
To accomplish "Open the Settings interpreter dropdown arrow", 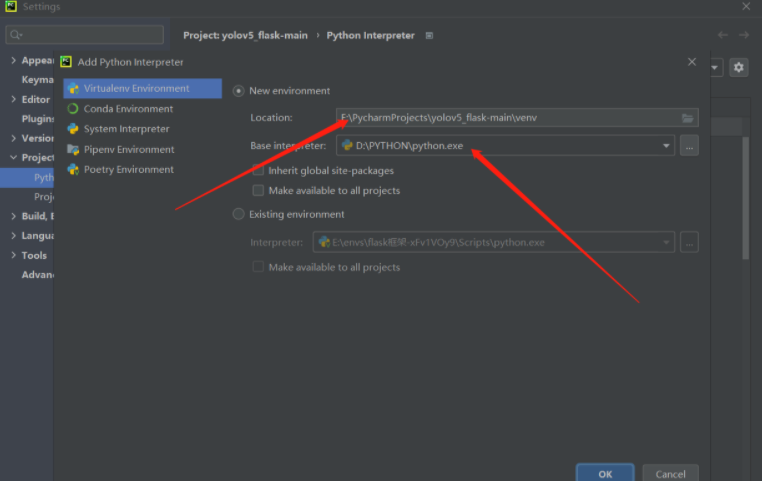I will coord(715,67).
